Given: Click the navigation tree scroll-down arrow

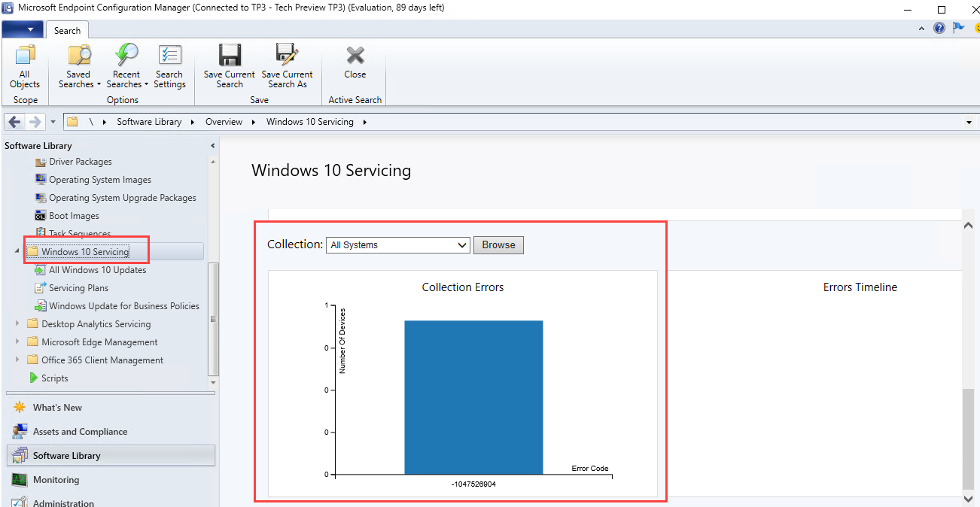Looking at the screenshot, I should click(213, 383).
